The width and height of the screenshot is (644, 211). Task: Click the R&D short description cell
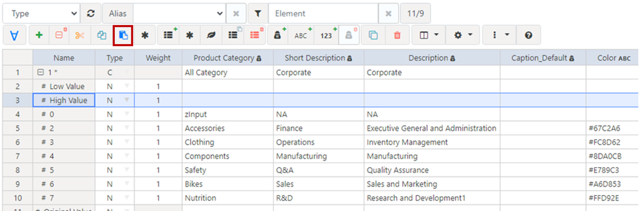pos(319,198)
